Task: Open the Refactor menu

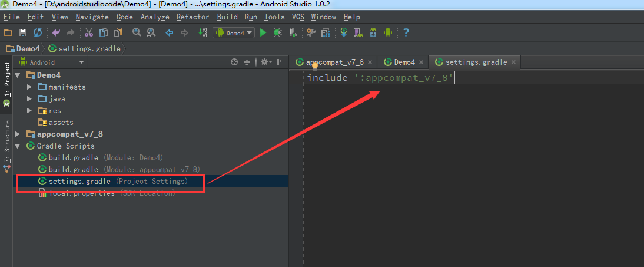Action: point(192,17)
